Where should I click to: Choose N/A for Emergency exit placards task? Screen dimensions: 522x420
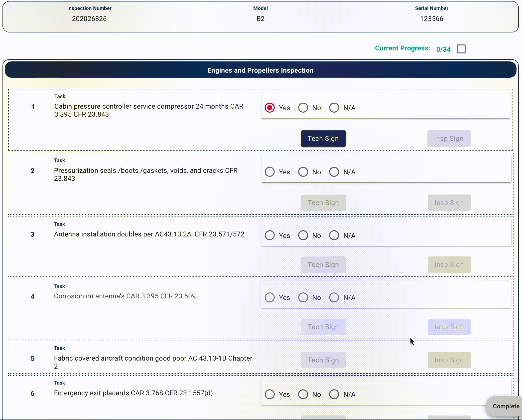coord(334,394)
